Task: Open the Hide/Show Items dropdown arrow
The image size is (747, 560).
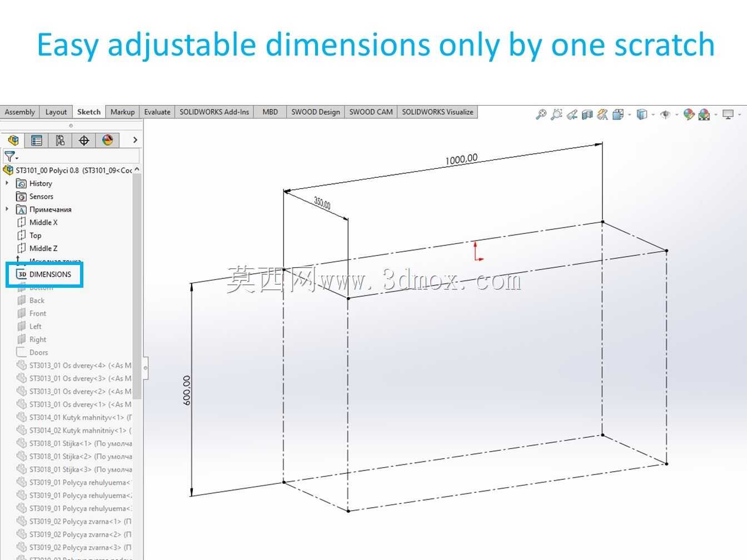Action: 676,115
